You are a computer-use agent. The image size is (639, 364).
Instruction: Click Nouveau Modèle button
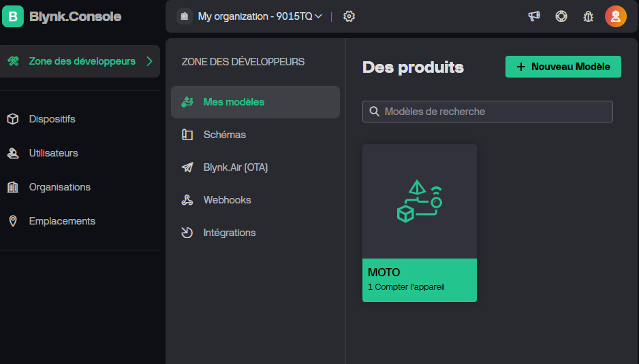pyautogui.click(x=563, y=67)
